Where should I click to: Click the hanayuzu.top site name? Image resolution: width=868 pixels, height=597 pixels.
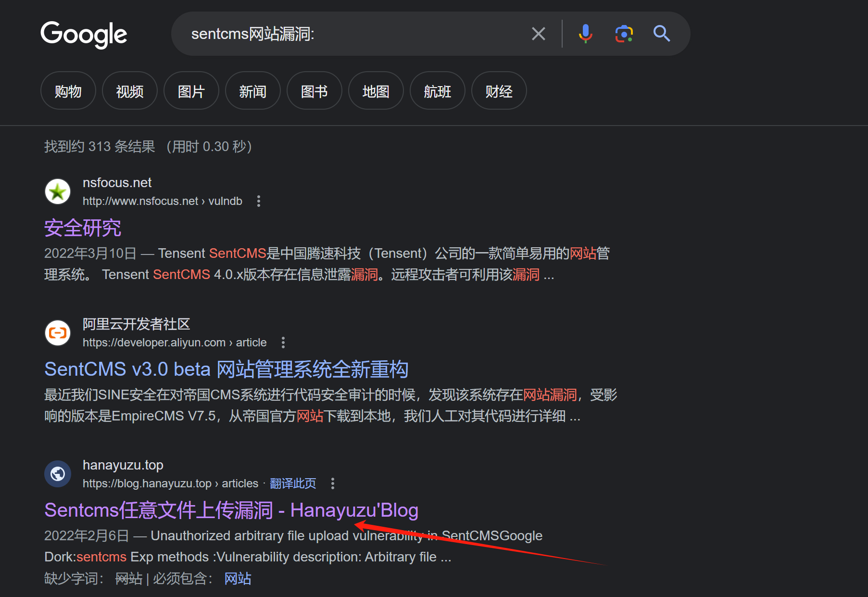[x=123, y=465]
